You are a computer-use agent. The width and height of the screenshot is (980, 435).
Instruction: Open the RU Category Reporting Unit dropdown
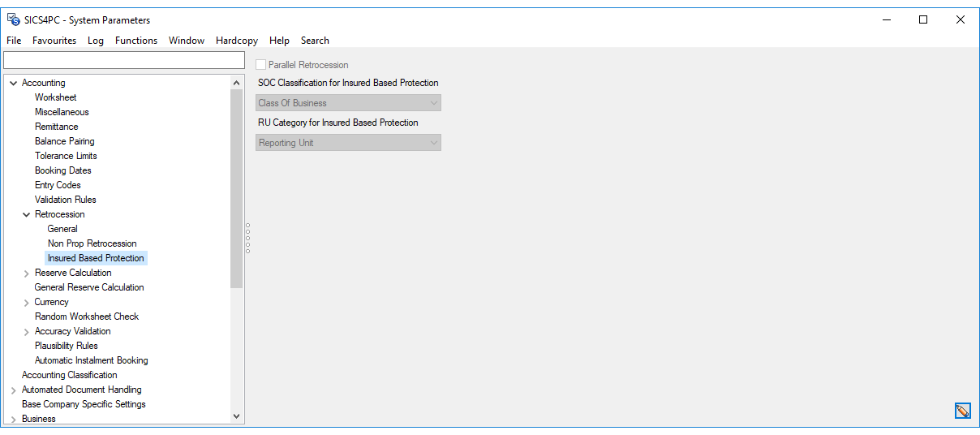[348, 143]
